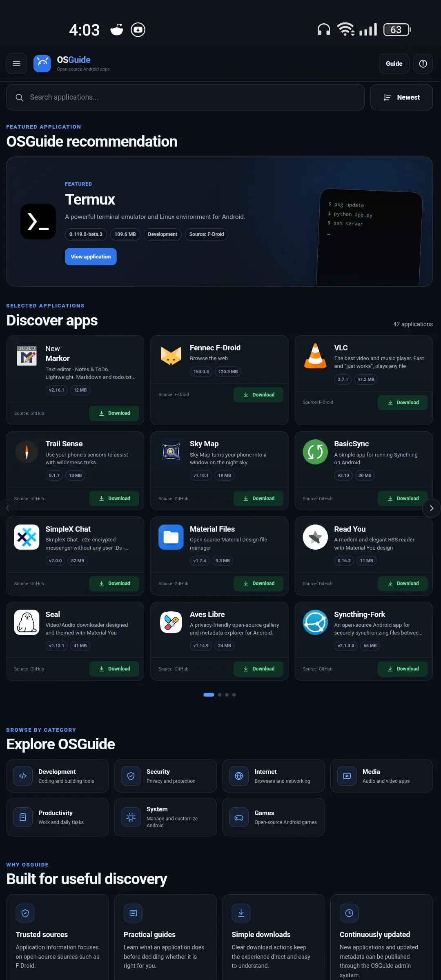Select the third carousel page dot
Image resolution: width=441 pixels, height=980 pixels.
(x=227, y=695)
